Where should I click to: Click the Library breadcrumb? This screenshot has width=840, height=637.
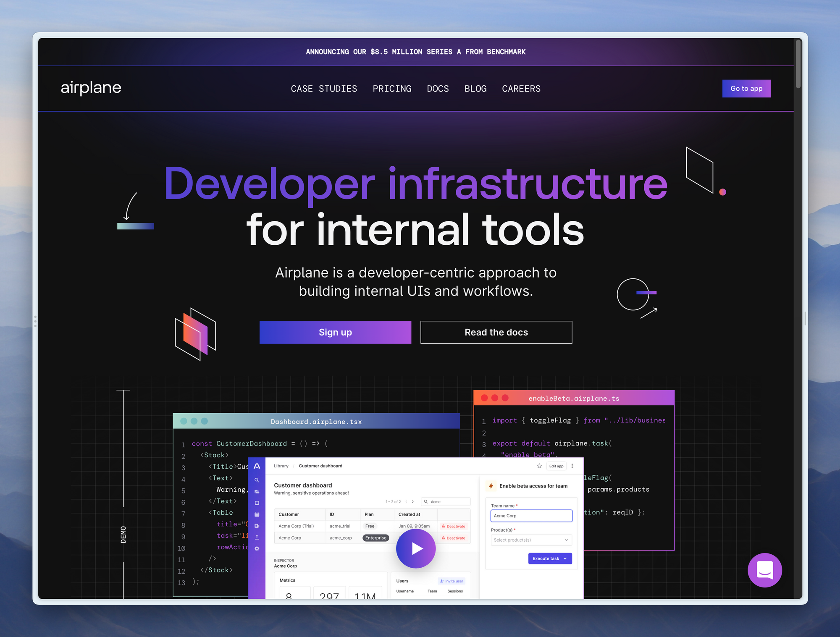point(281,466)
